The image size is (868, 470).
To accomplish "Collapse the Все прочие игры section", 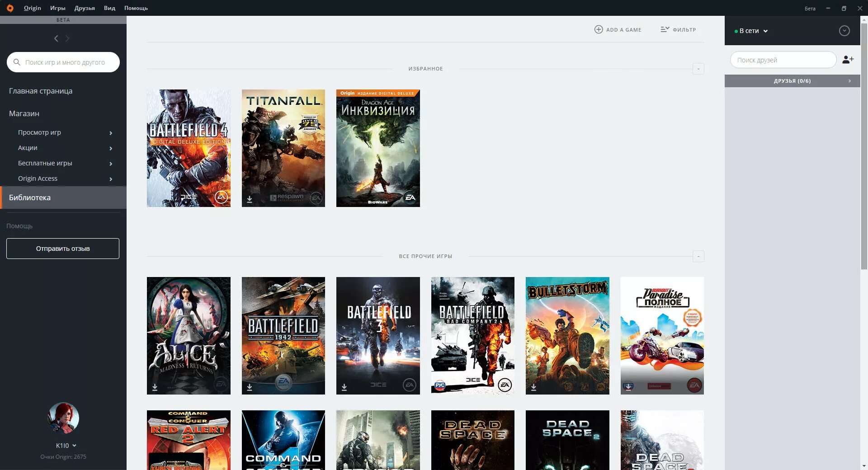I will click(698, 256).
